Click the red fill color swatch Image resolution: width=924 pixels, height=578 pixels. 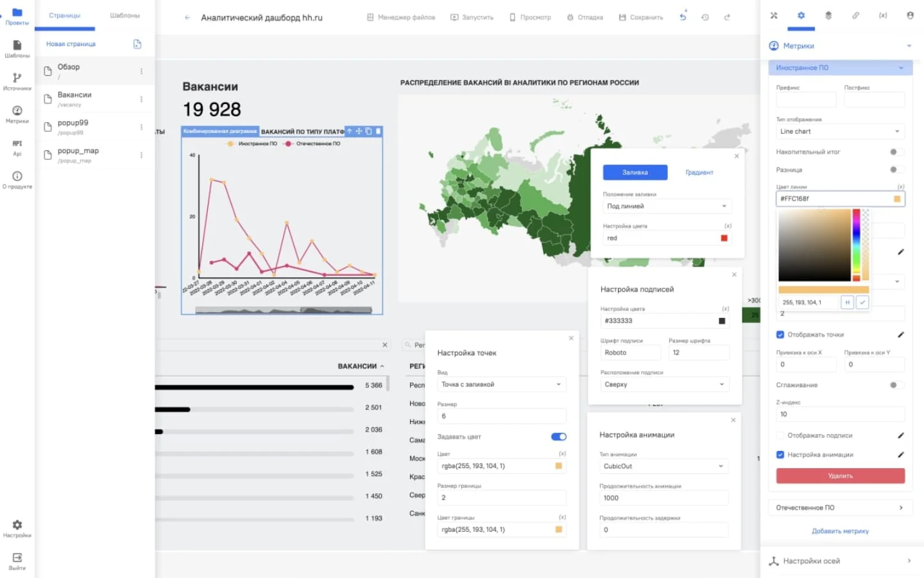pos(724,238)
